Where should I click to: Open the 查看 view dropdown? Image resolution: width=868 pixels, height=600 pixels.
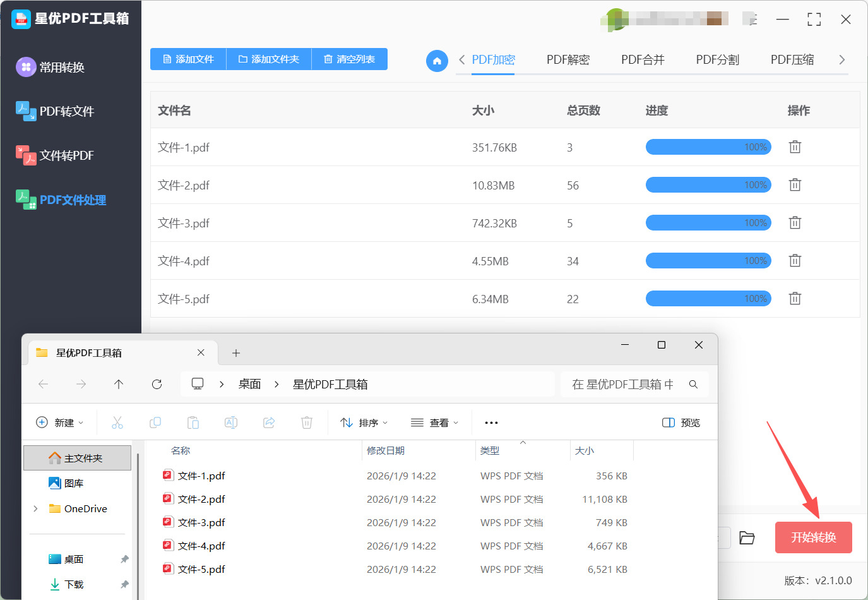434,423
